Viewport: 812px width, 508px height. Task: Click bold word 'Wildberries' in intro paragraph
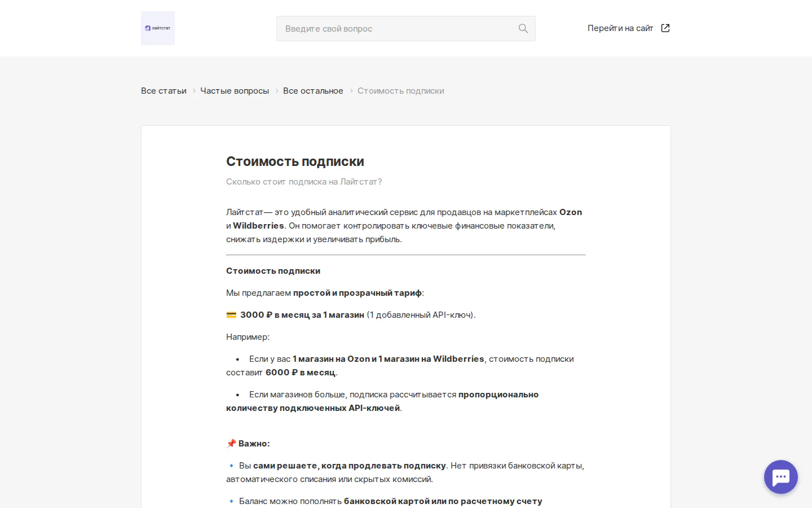tap(258, 226)
